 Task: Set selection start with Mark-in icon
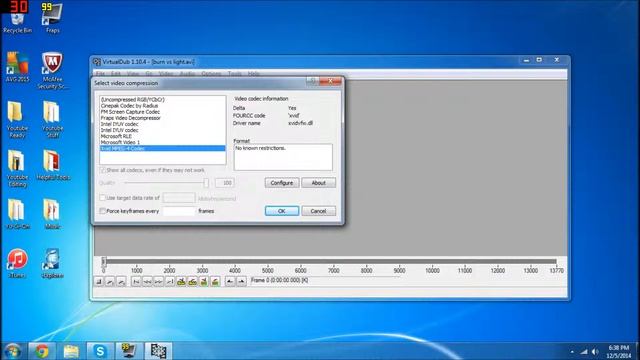point(230,282)
